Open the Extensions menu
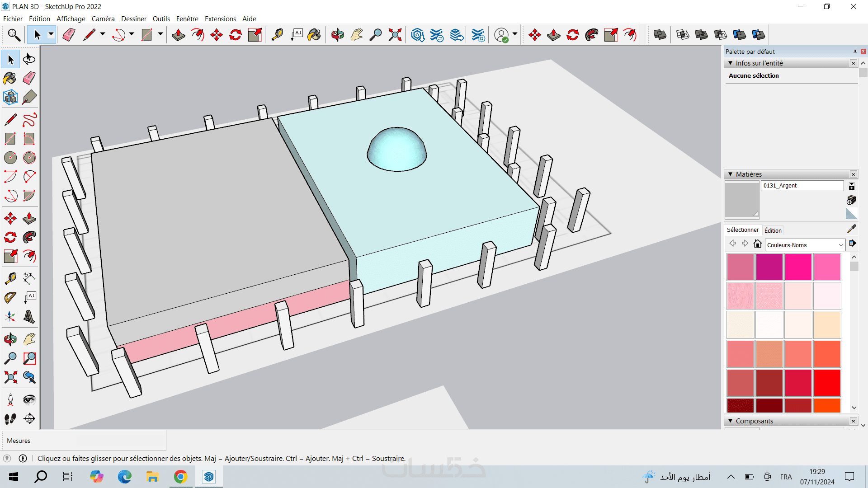Viewport: 868px width, 488px height. [220, 19]
